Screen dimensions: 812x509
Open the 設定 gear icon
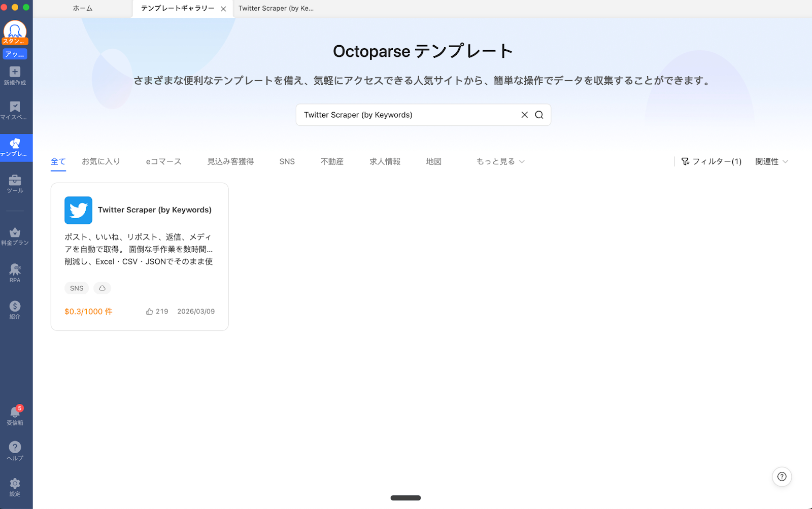click(x=15, y=484)
